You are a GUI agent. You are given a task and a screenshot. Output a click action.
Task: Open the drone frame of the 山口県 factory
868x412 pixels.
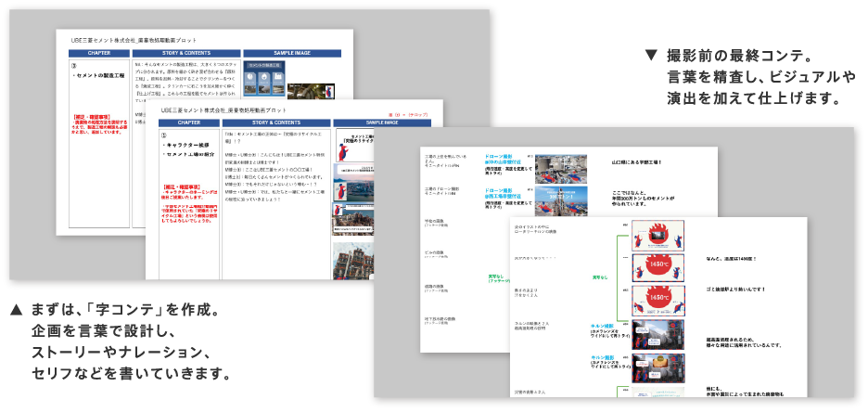coord(561,169)
